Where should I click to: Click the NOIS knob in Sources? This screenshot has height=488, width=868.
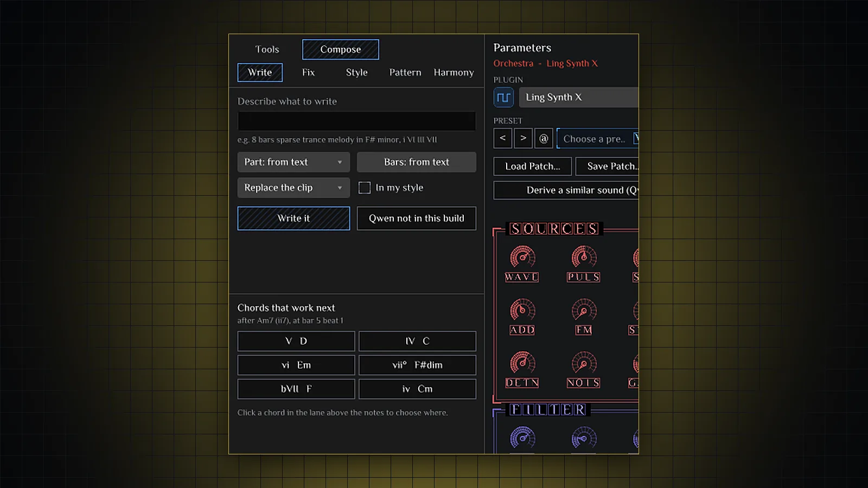point(584,363)
